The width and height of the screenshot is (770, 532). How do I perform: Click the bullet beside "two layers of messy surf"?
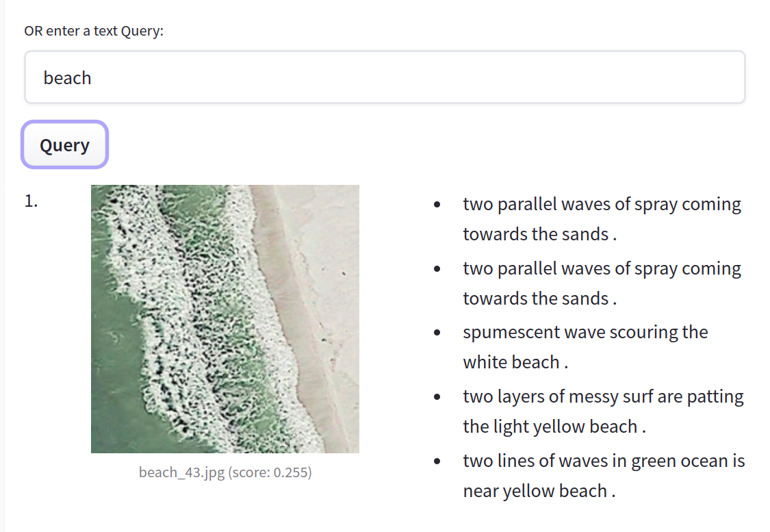(437, 398)
